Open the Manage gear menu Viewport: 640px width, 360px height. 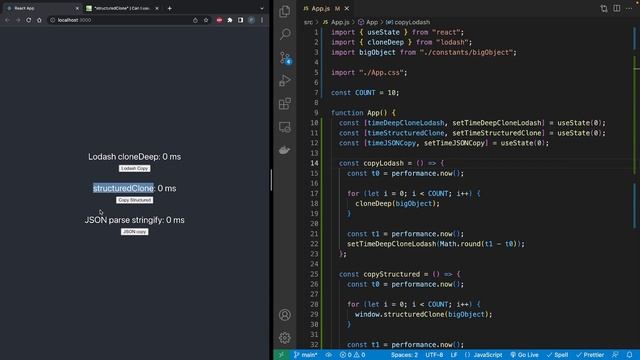click(285, 338)
